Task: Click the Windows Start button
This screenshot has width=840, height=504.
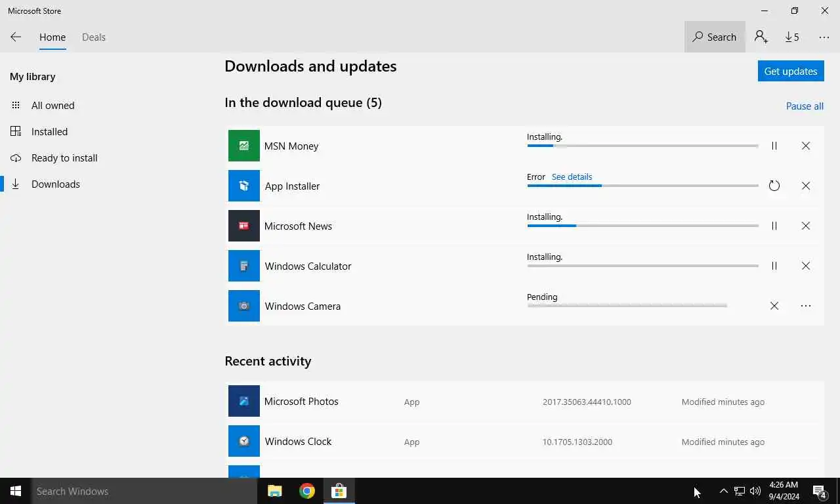Action: coord(16,491)
